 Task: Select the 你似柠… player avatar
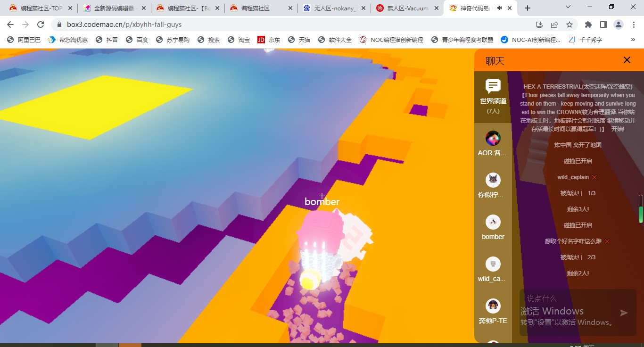click(x=493, y=180)
